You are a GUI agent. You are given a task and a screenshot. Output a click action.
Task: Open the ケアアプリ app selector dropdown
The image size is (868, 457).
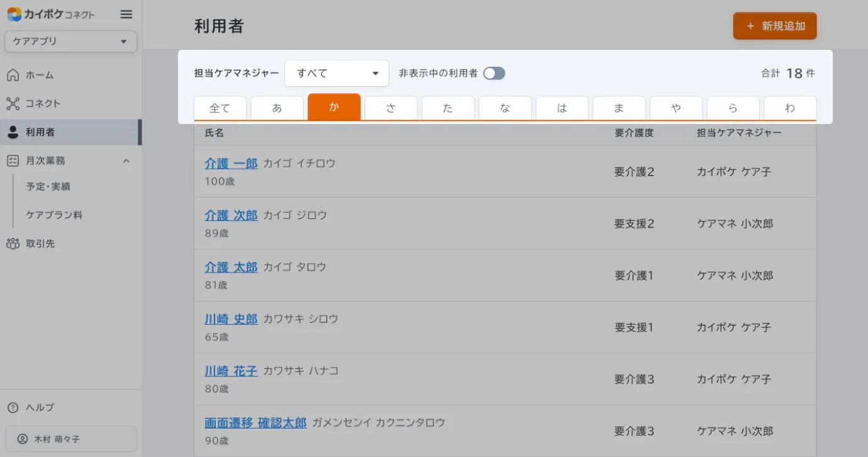click(x=70, y=42)
